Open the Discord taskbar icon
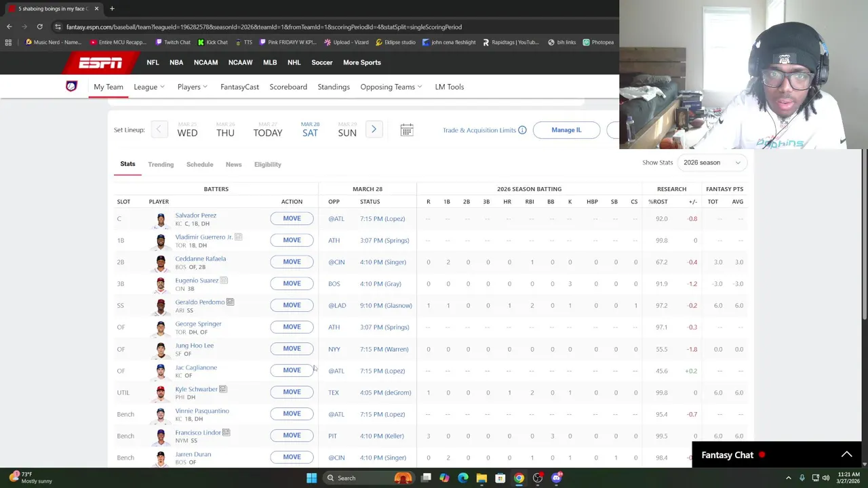The image size is (868, 488). pyautogui.click(x=557, y=478)
